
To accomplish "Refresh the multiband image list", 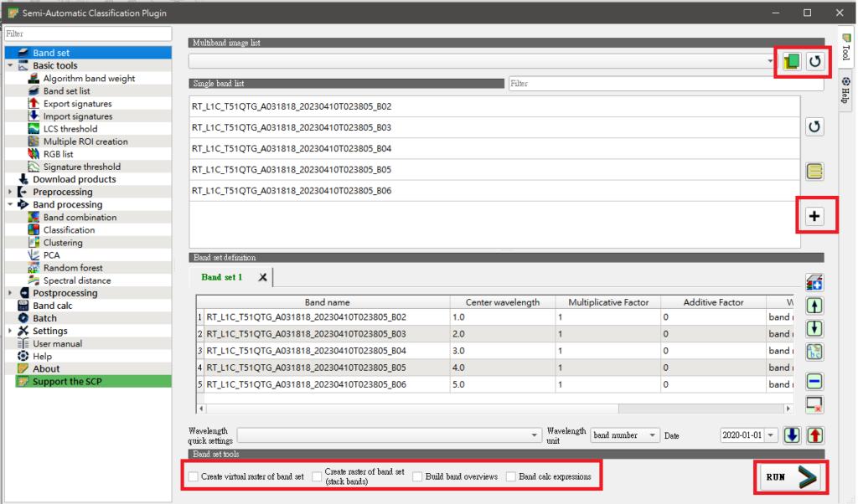I will (814, 61).
